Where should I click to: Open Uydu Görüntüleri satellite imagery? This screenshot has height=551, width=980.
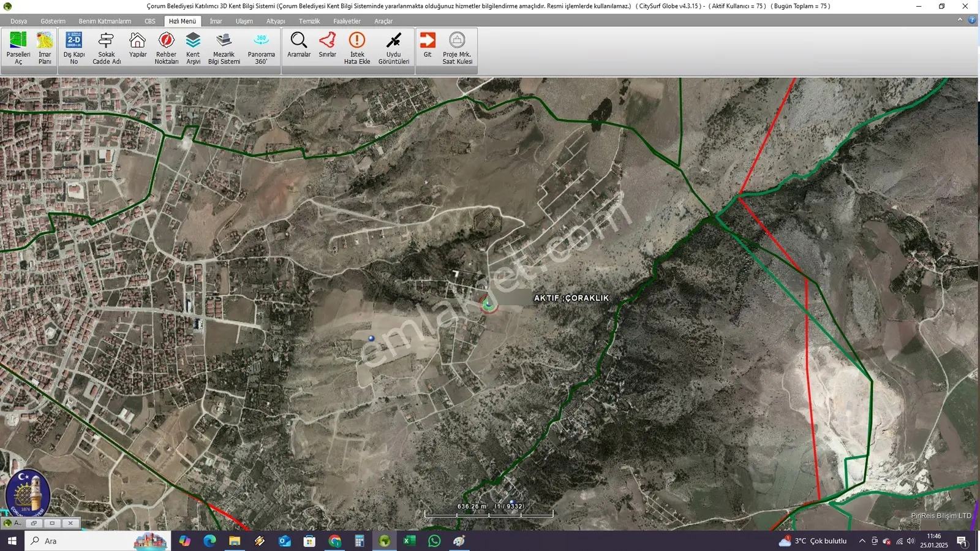(x=394, y=48)
